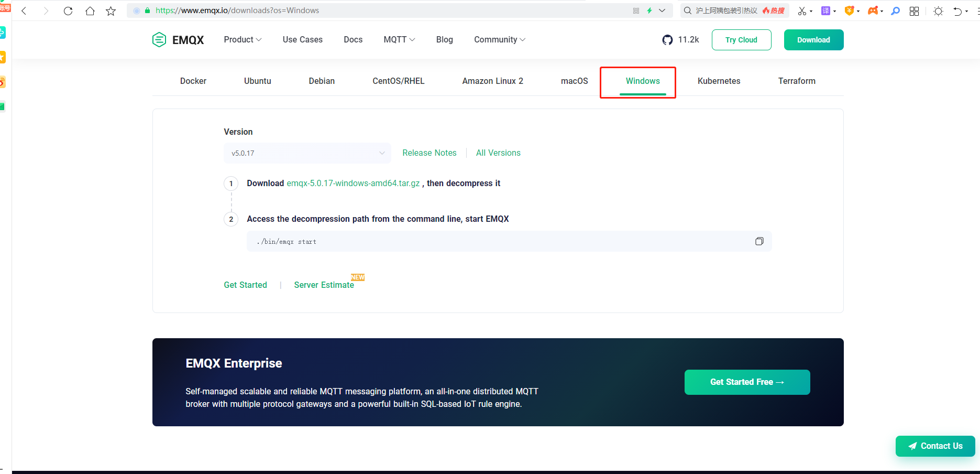The image size is (980, 474).
Task: Open the game controller dropdown arrow
Action: pos(882,11)
